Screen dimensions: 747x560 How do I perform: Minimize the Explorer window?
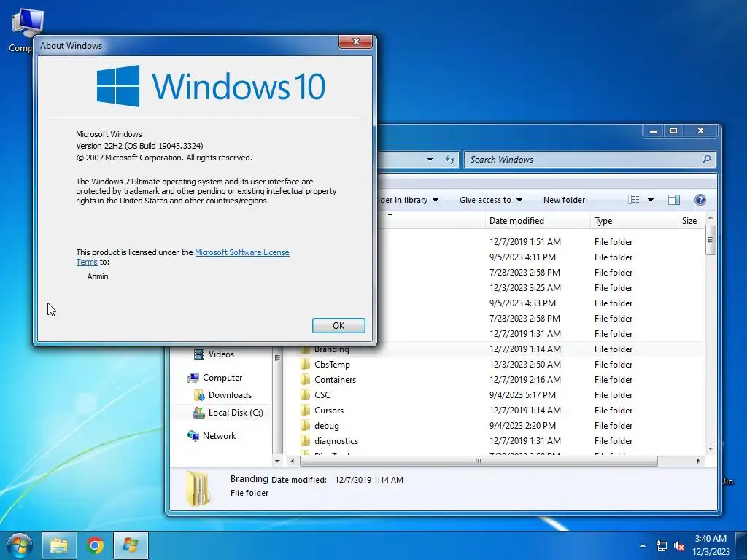click(653, 131)
